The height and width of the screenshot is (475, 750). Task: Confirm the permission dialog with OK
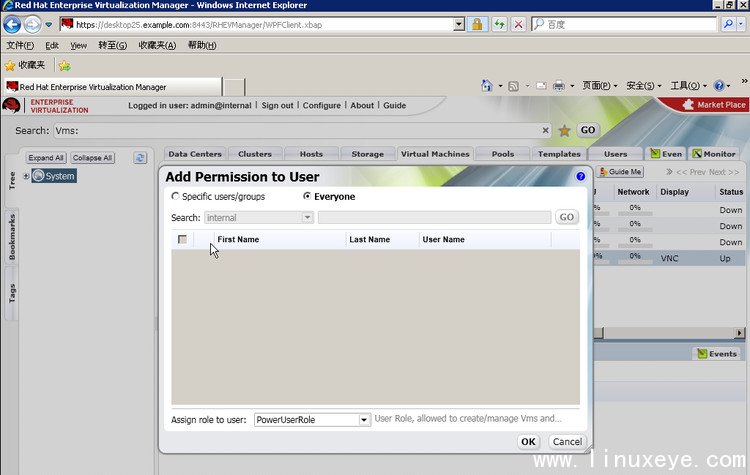[528, 442]
